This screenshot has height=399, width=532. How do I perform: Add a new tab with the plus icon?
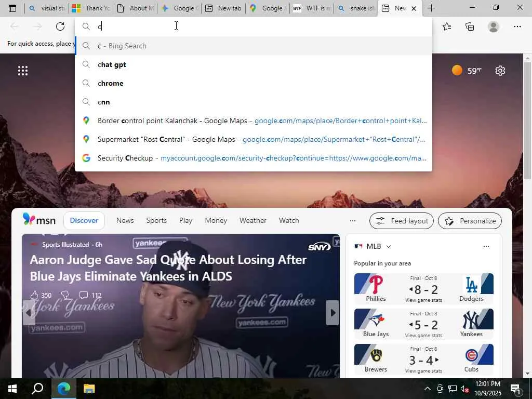coord(431,8)
